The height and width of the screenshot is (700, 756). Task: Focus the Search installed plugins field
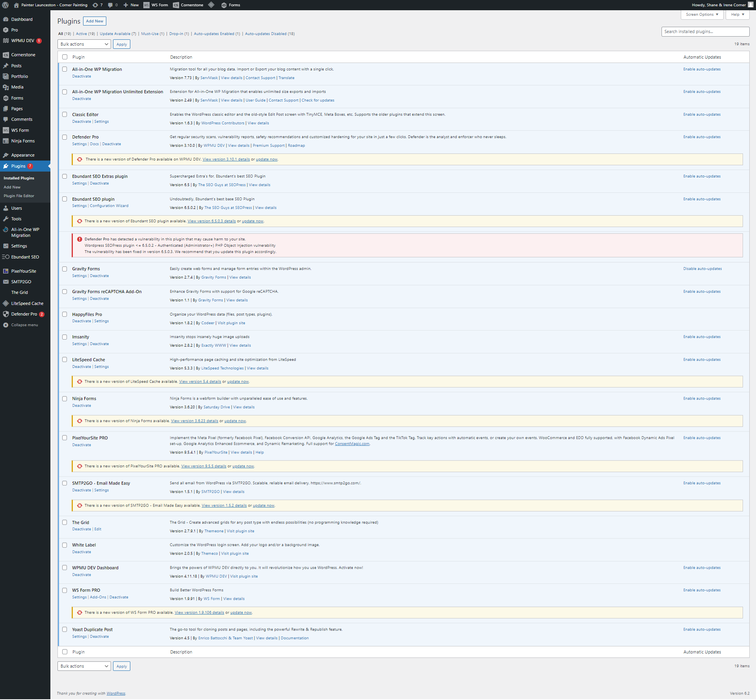point(705,31)
